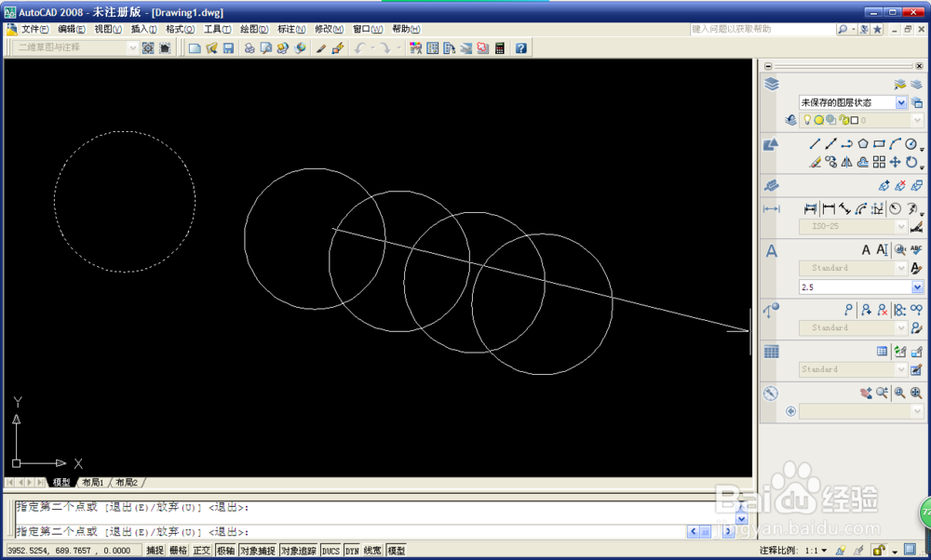Viewport: 931px width, 560px height.
Task: Toggle 极轴 polar tracking
Action: point(225,551)
